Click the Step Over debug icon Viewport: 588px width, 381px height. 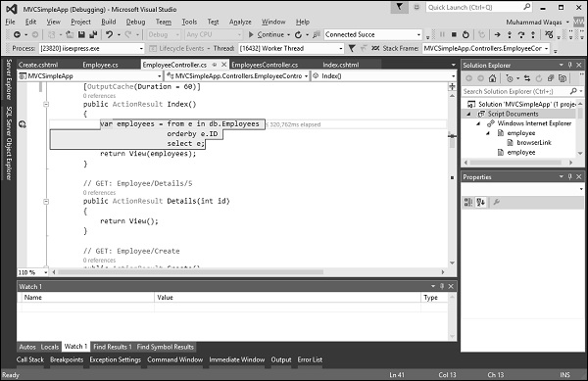pos(521,34)
